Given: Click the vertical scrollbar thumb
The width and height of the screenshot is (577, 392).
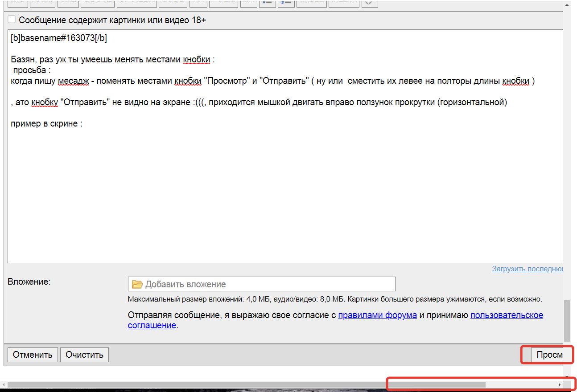Looking at the screenshot, I should (567, 321).
